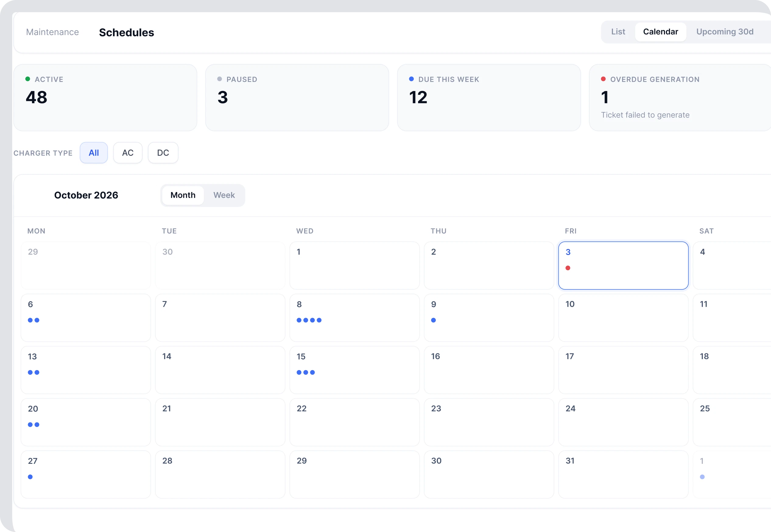Select Friday October 3 cell

623,266
